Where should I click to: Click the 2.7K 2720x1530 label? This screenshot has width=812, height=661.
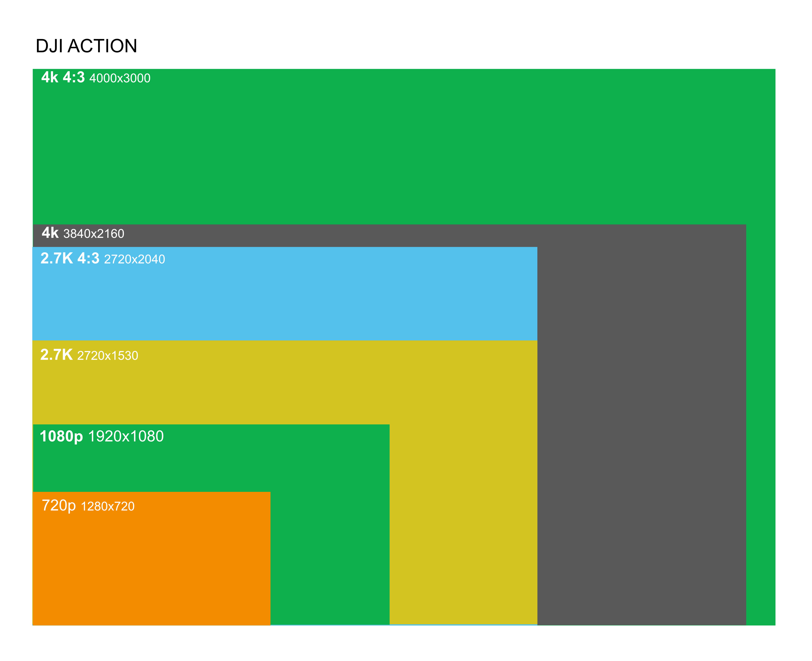click(x=89, y=355)
